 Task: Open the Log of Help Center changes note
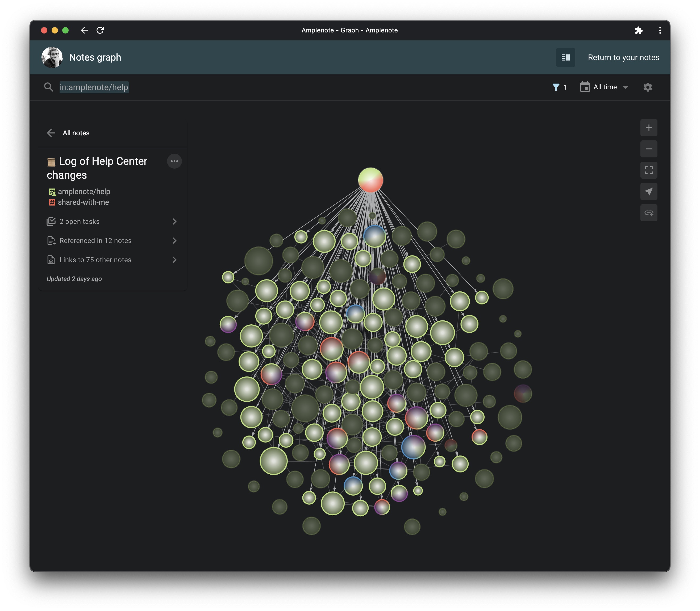pyautogui.click(x=97, y=168)
